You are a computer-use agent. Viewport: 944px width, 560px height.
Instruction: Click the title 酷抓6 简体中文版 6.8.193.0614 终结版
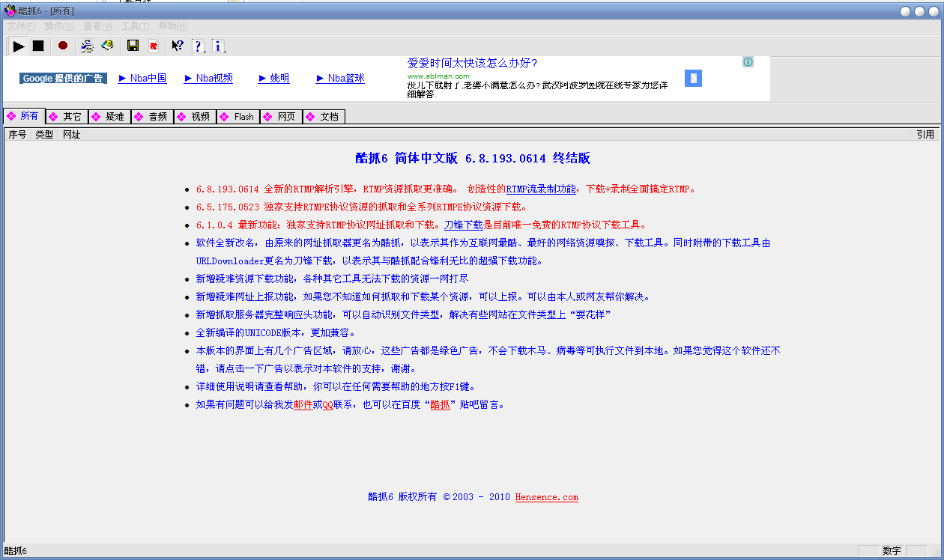point(473,158)
